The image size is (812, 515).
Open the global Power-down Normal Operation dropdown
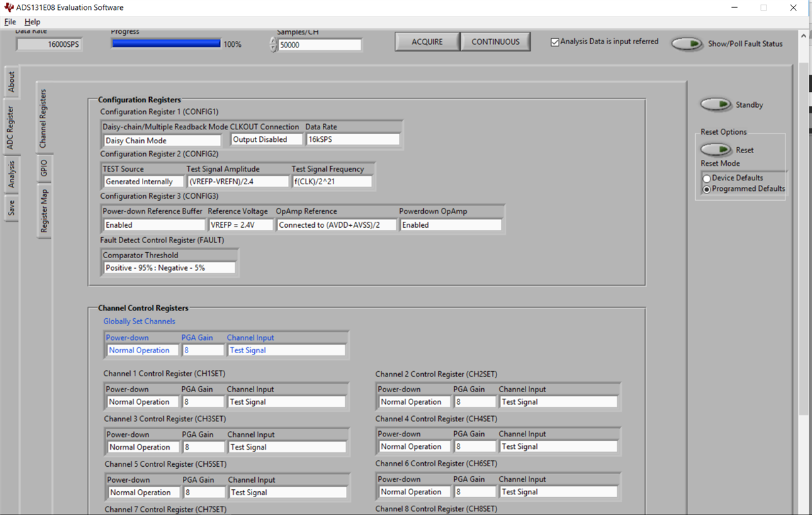pyautogui.click(x=143, y=351)
